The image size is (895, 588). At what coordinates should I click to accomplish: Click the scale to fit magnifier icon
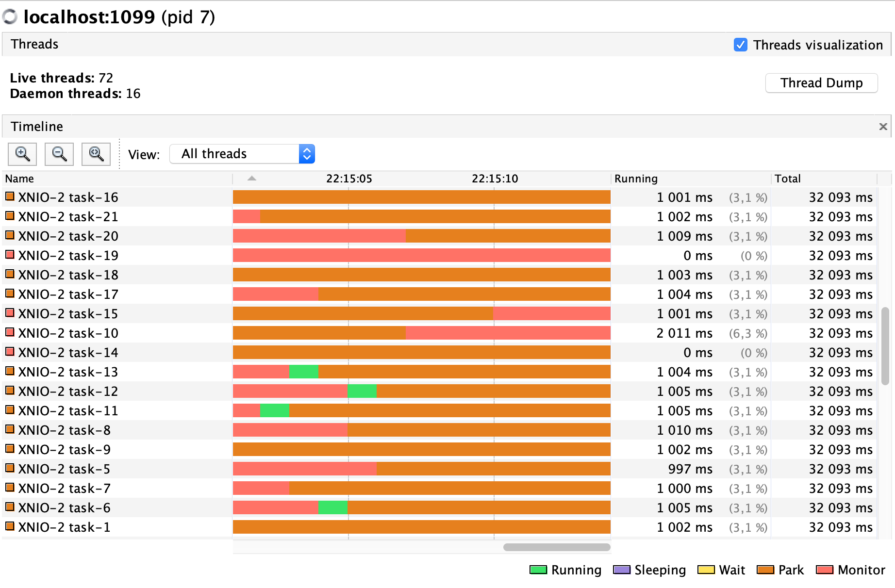coord(96,154)
